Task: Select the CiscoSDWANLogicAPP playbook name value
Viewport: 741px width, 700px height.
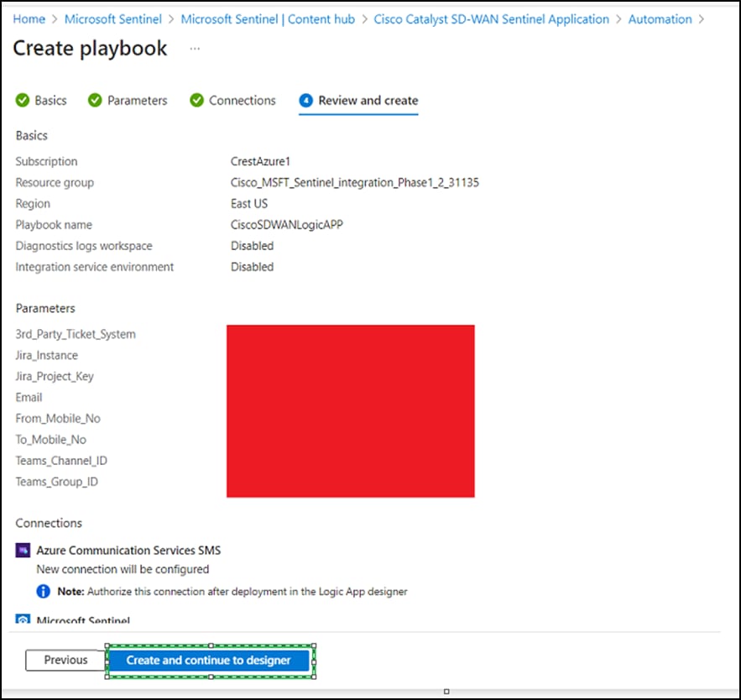Action: point(286,225)
